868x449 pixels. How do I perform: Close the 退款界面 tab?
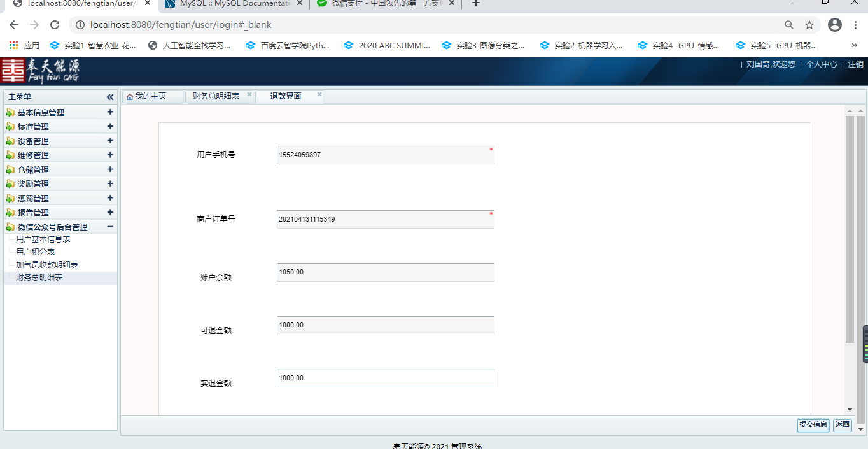[x=319, y=95]
